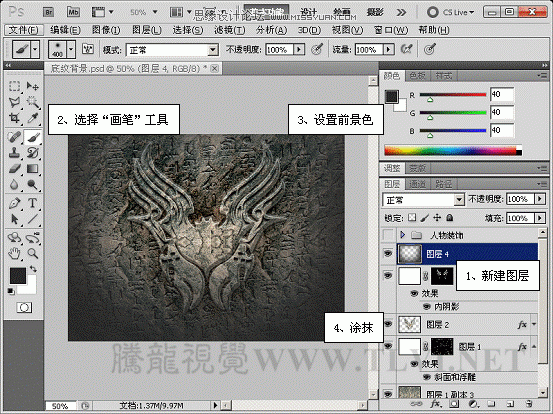The width and height of the screenshot is (553, 414).
Task: Select the Polygonal Lasso tool
Action: click(x=14, y=102)
